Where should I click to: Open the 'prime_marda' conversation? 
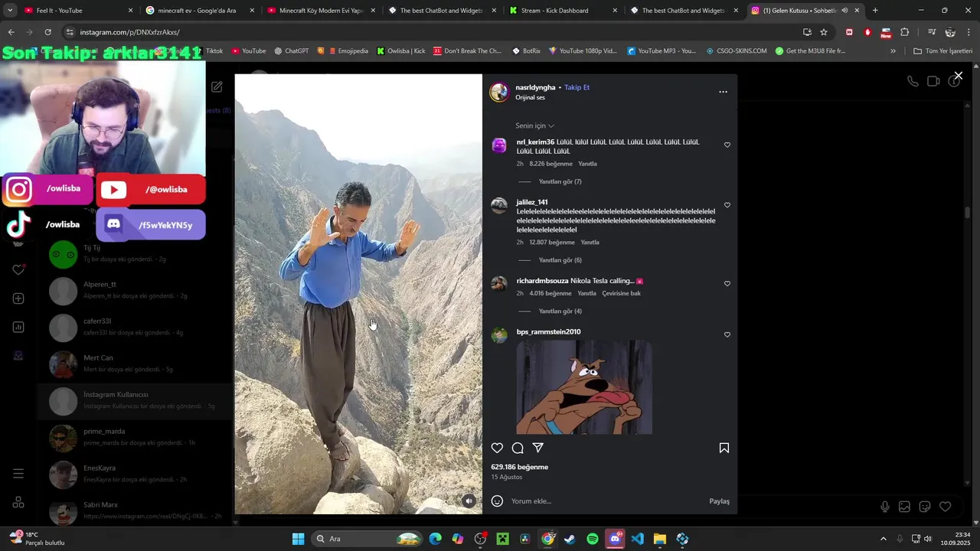[x=135, y=437]
